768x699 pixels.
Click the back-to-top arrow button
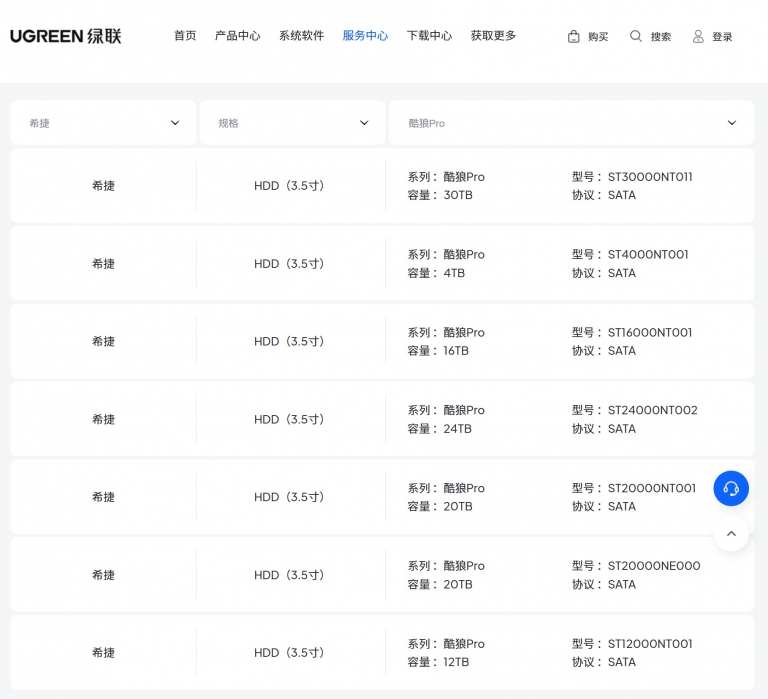[731, 533]
